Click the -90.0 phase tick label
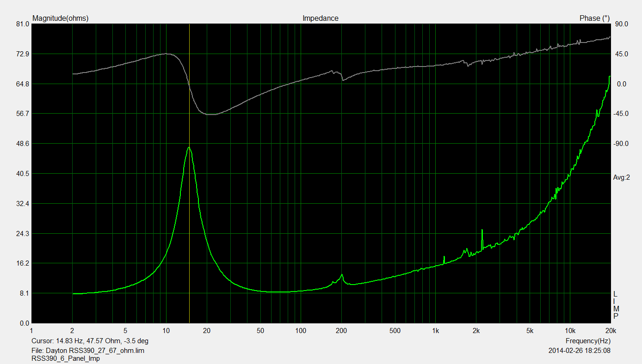Viewport: 642px width, 364px height. point(620,144)
